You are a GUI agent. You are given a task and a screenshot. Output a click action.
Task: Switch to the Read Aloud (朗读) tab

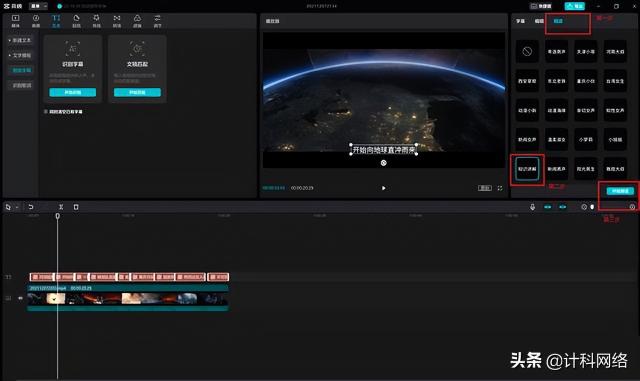click(558, 21)
